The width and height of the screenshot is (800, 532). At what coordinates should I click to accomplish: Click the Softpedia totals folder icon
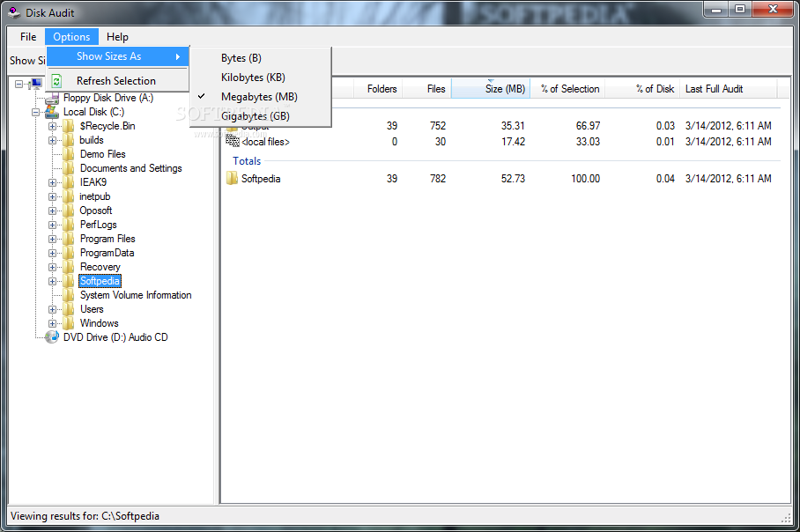[x=232, y=179]
